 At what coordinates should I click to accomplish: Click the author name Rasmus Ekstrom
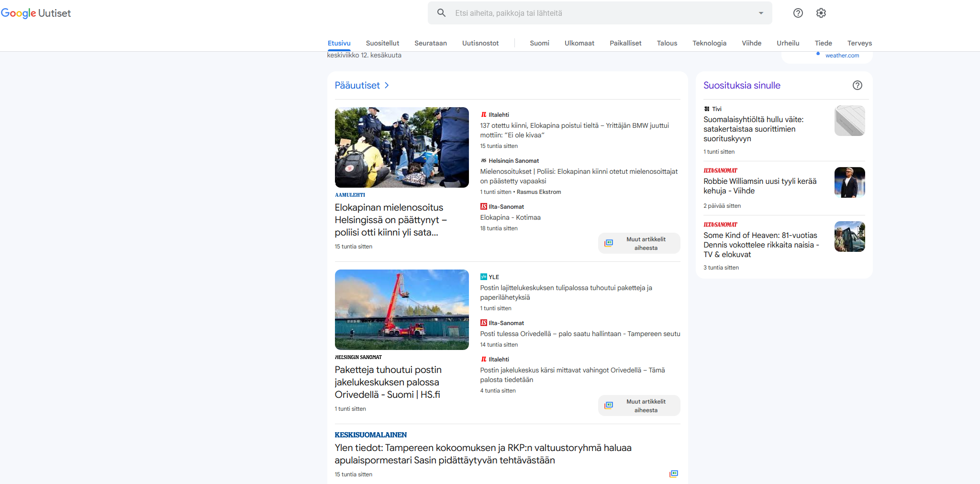coord(539,192)
